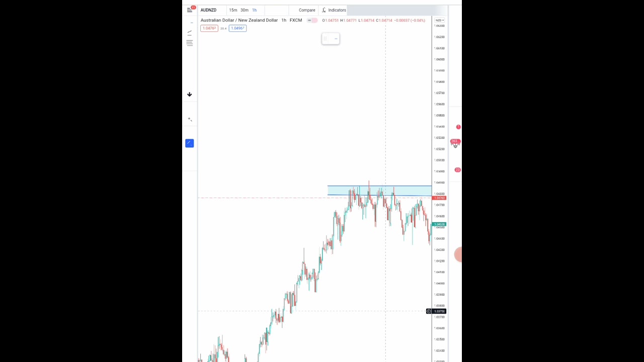This screenshot has width=644, height=362.
Task: Click the blue buy price 1.0496 button
Action: [237, 28]
